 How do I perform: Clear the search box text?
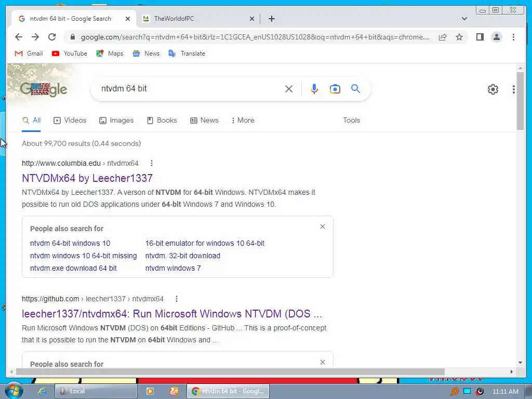point(289,89)
